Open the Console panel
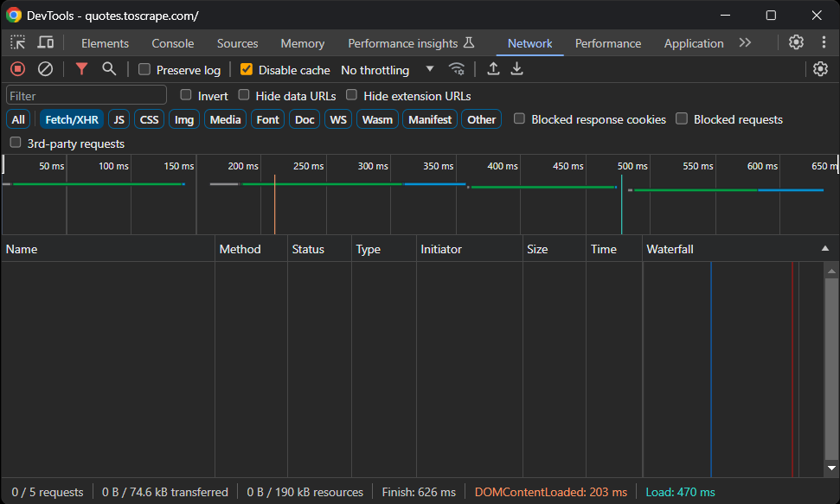 [x=172, y=42]
